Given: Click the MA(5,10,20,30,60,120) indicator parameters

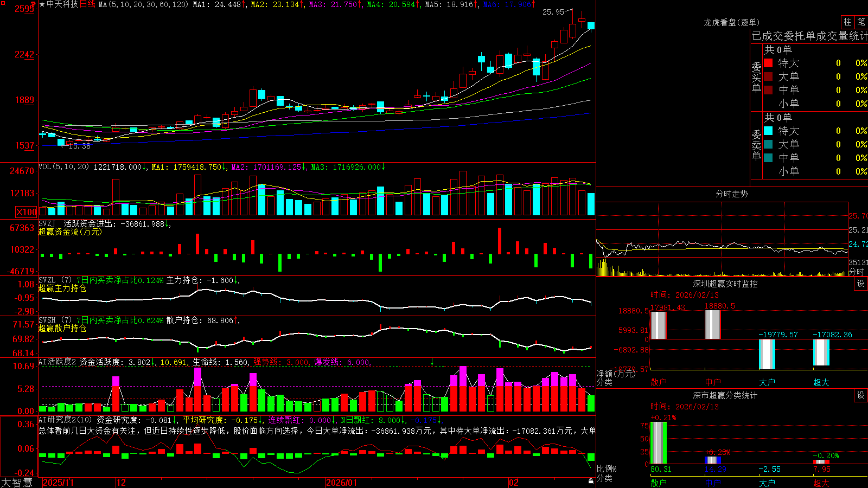Looking at the screenshot, I should coord(144,4).
